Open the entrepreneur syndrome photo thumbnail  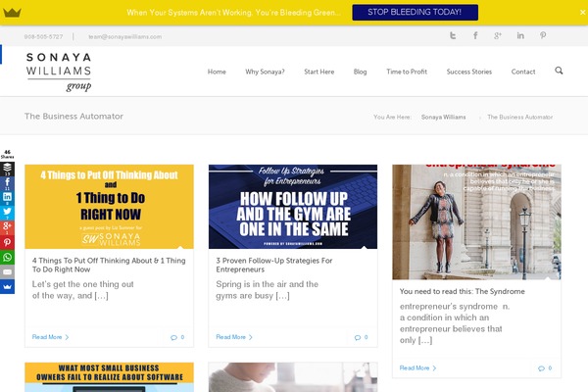476,221
